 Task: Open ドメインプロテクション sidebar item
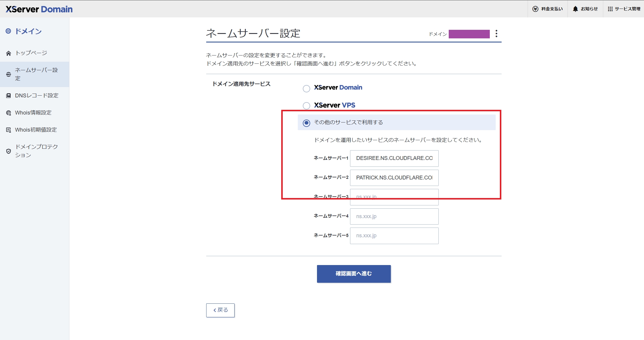pyautogui.click(x=35, y=151)
